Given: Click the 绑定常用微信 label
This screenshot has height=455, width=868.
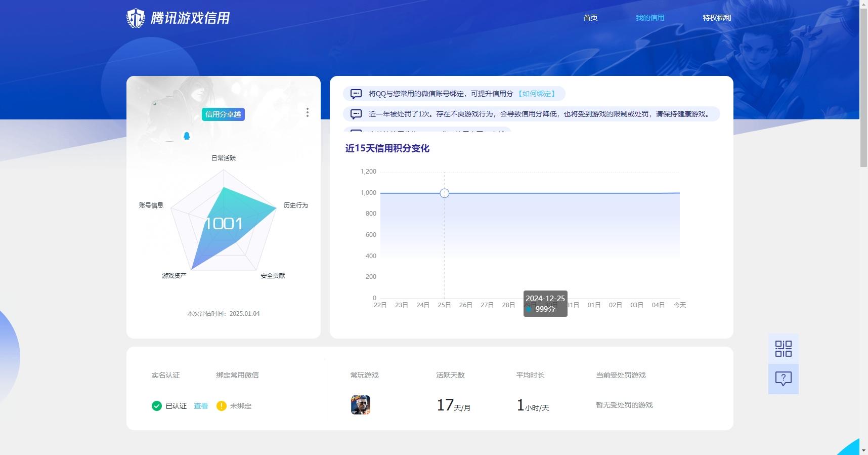Looking at the screenshot, I should point(237,375).
